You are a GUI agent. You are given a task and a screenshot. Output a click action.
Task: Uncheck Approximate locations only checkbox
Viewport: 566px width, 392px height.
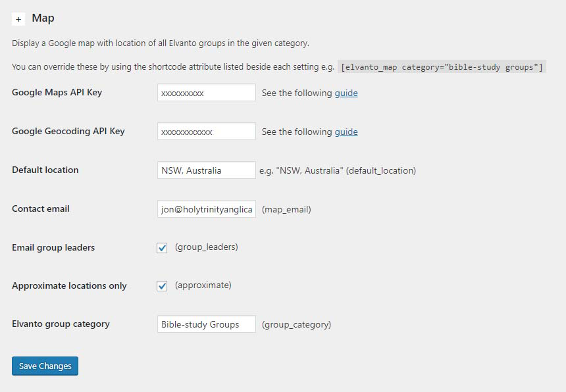(162, 286)
